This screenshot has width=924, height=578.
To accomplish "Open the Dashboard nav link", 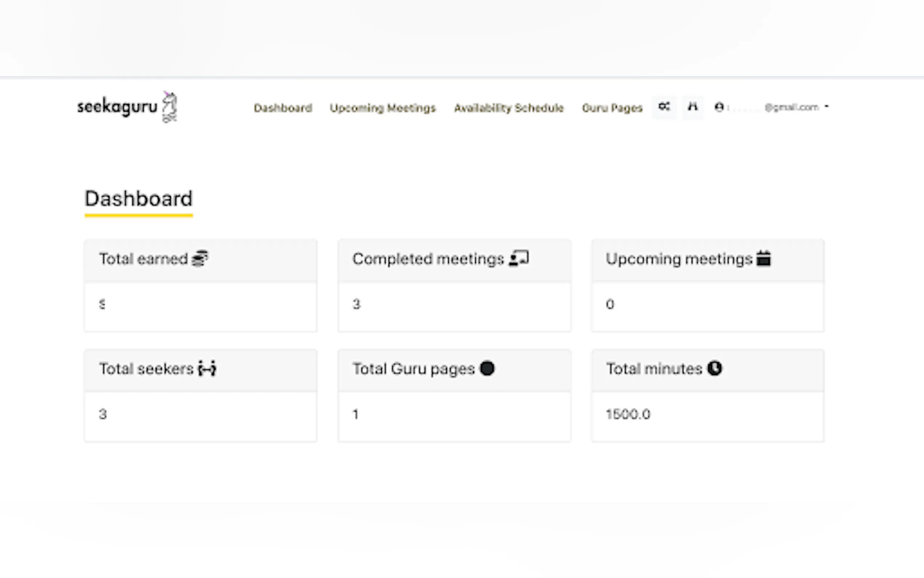I will pos(283,108).
